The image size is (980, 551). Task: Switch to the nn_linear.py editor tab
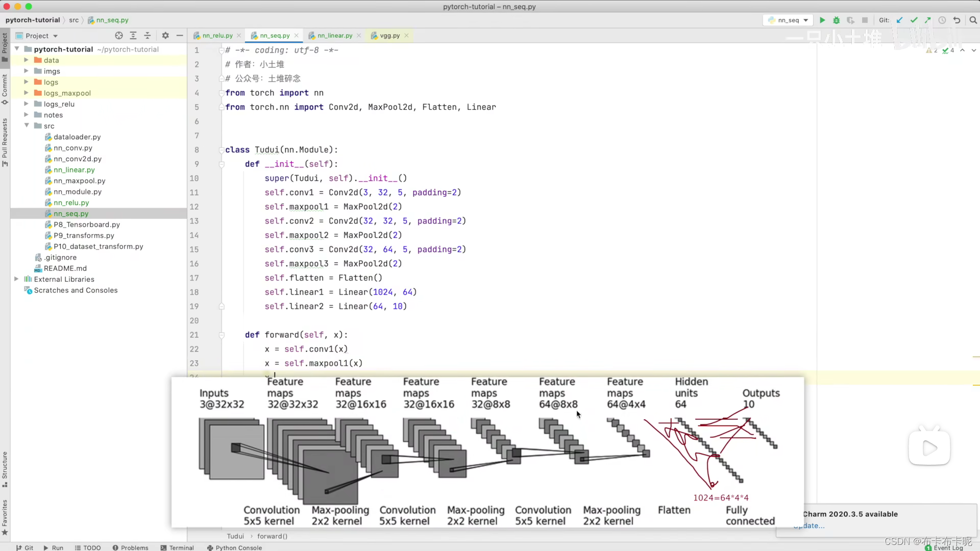(x=334, y=36)
